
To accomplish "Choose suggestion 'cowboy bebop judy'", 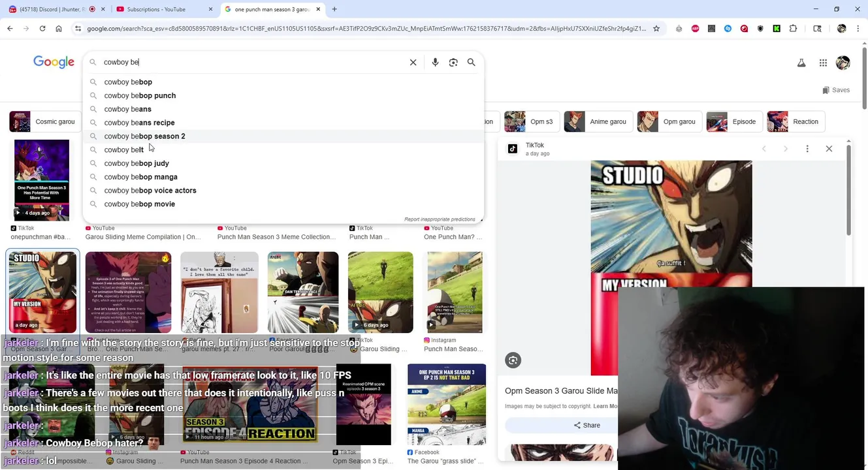I will coord(283,163).
